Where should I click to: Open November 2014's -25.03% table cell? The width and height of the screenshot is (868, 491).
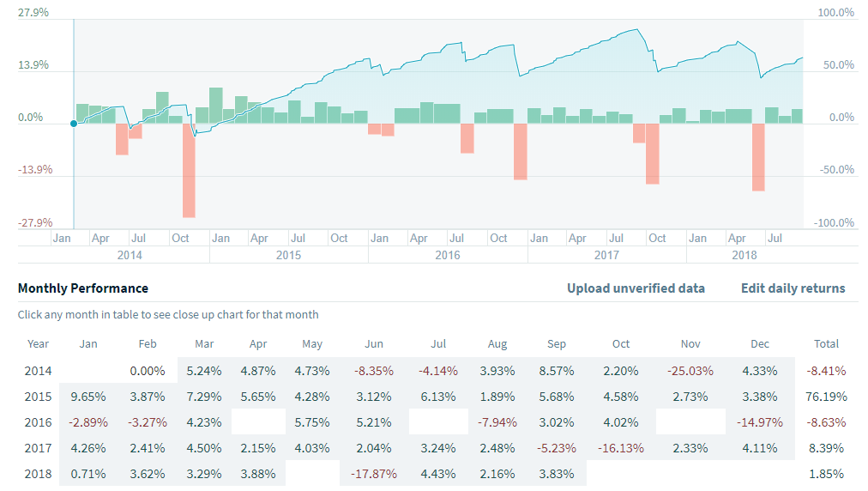pyautogui.click(x=690, y=371)
